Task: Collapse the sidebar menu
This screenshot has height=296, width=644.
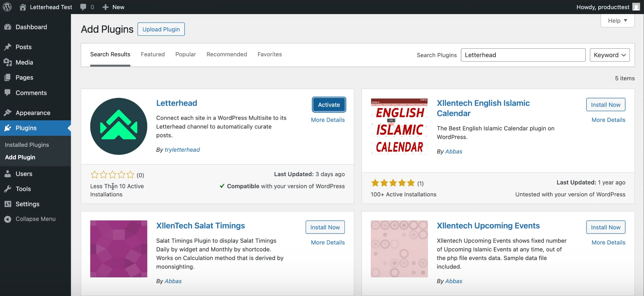Action: 30,219
